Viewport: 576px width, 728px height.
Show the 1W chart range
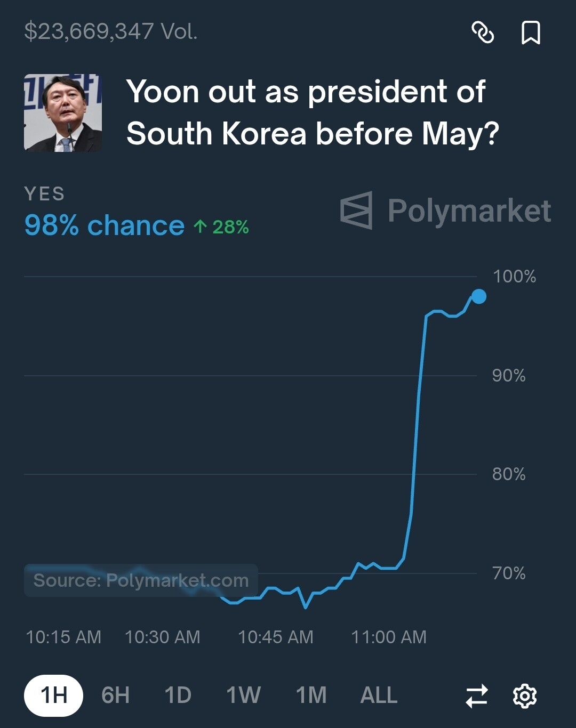(x=243, y=695)
